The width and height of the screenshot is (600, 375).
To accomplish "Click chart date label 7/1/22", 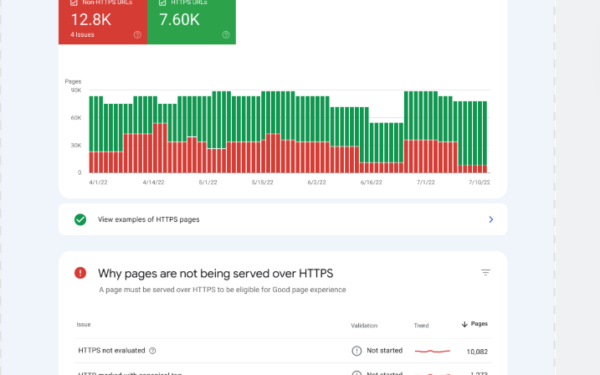I will 426,183.
